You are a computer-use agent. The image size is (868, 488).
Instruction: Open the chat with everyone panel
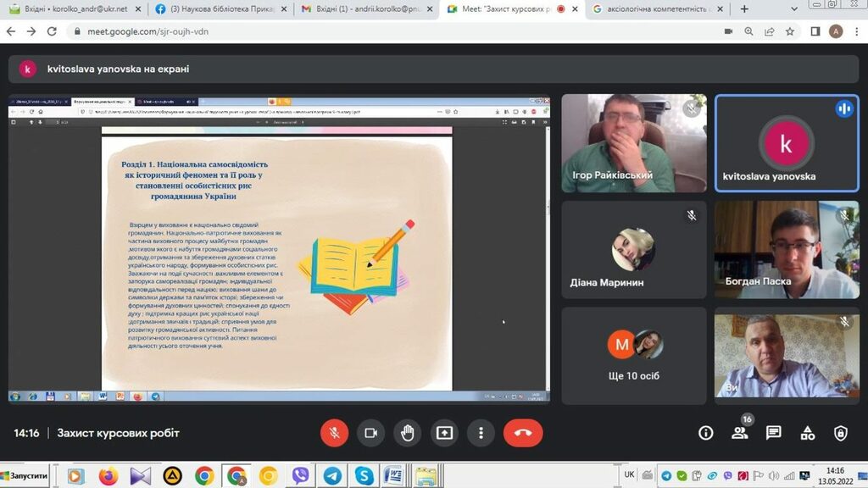(x=773, y=433)
